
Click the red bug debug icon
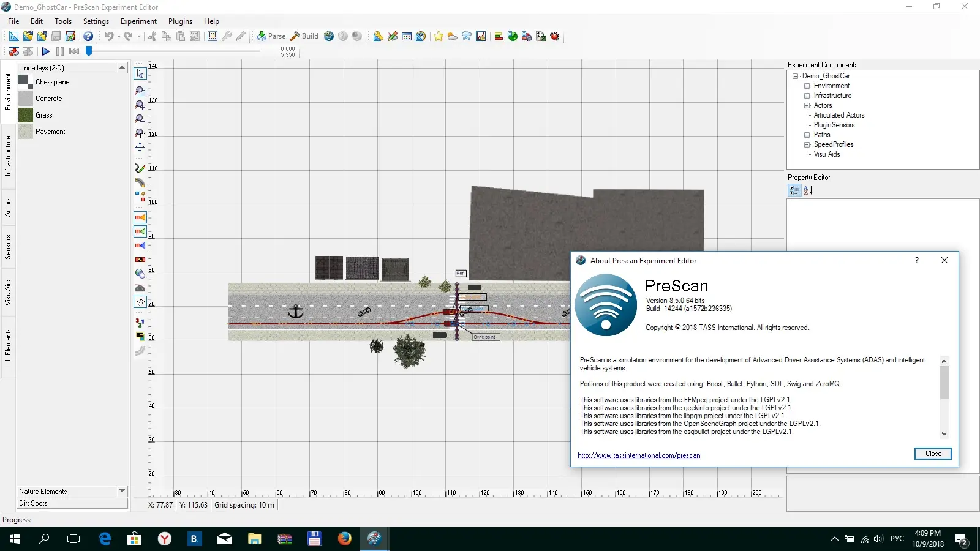(x=555, y=36)
